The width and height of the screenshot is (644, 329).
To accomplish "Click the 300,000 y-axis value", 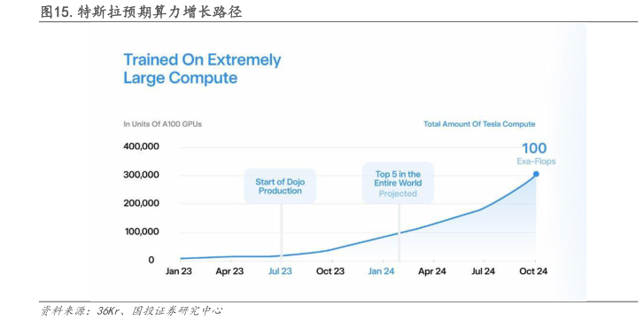I will point(141,175).
